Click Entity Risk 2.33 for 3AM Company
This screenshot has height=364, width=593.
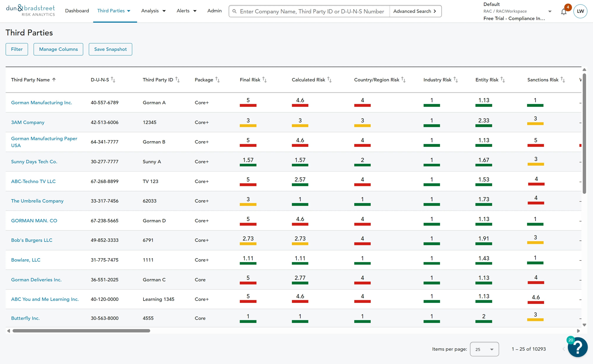pyautogui.click(x=484, y=120)
